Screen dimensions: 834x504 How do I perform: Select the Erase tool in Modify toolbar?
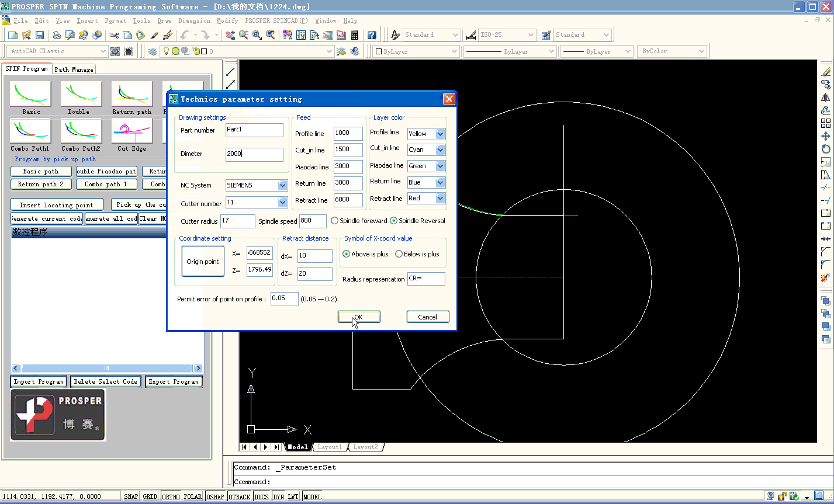[826, 72]
